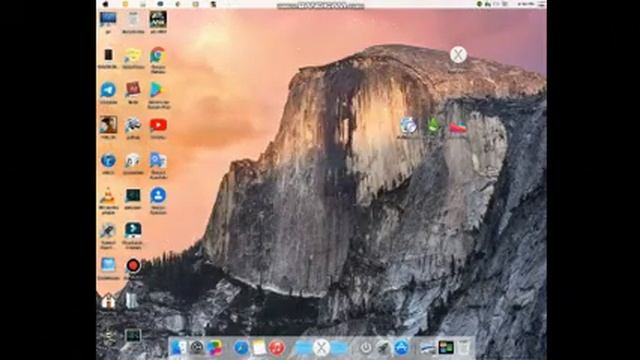
Task: Open the red record-button desktop shortcut
Action: [x=133, y=266]
